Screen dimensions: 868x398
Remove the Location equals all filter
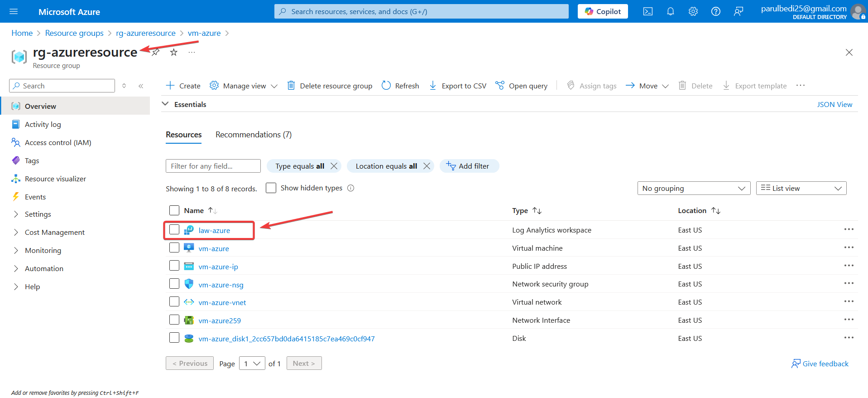coord(427,166)
